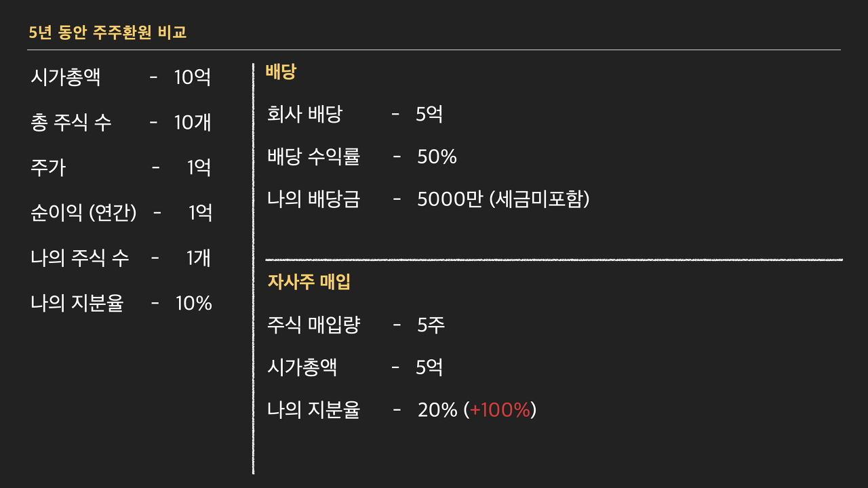Select the '주가' label

tap(48, 167)
